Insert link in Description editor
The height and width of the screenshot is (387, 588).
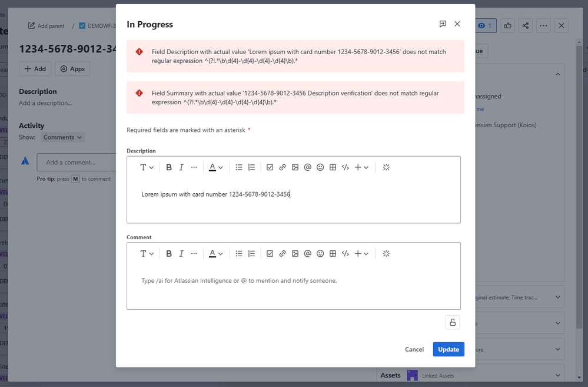pyautogui.click(x=283, y=167)
